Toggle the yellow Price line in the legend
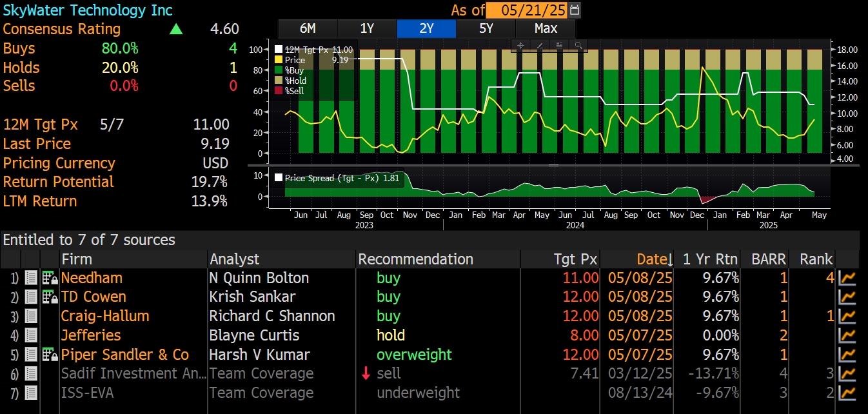 (x=277, y=59)
